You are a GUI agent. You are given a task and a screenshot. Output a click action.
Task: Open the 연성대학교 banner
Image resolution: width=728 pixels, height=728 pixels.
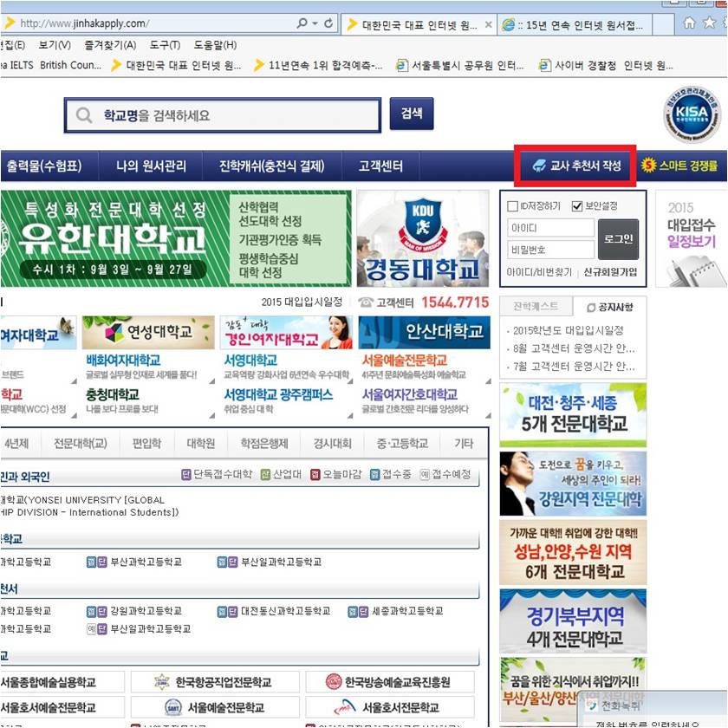pos(148,332)
